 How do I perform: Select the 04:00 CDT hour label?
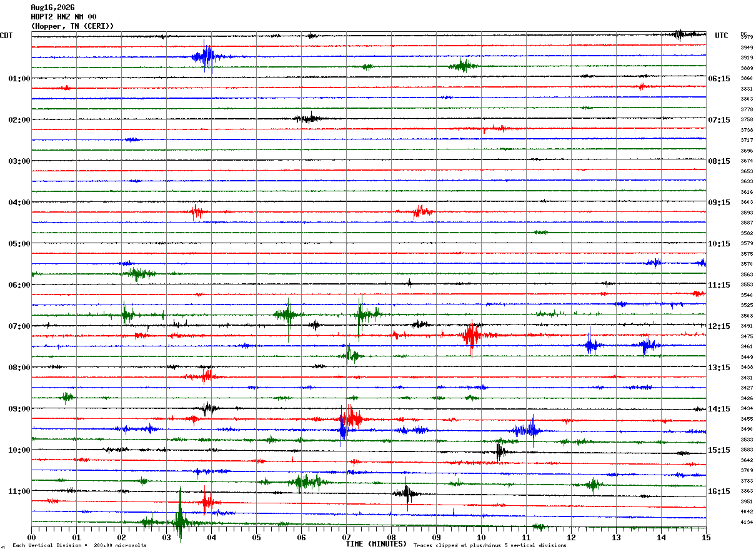click(x=19, y=203)
